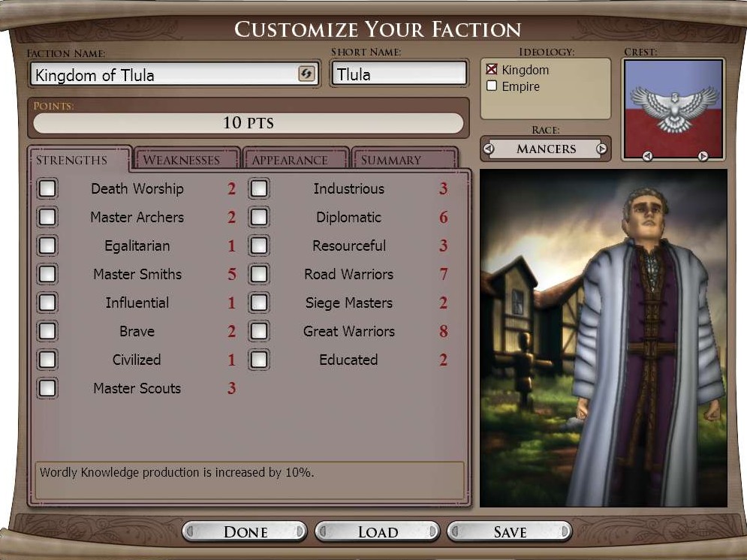747x560 pixels.
Task: Click the randomize faction name icon
Action: (x=306, y=74)
